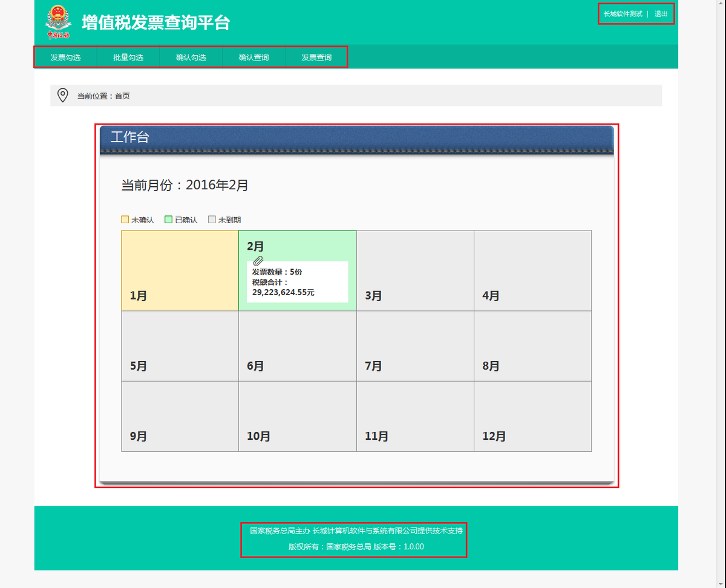The height and width of the screenshot is (588, 726).
Task: Select the yellow 1月 calendar cell
Action: click(179, 270)
